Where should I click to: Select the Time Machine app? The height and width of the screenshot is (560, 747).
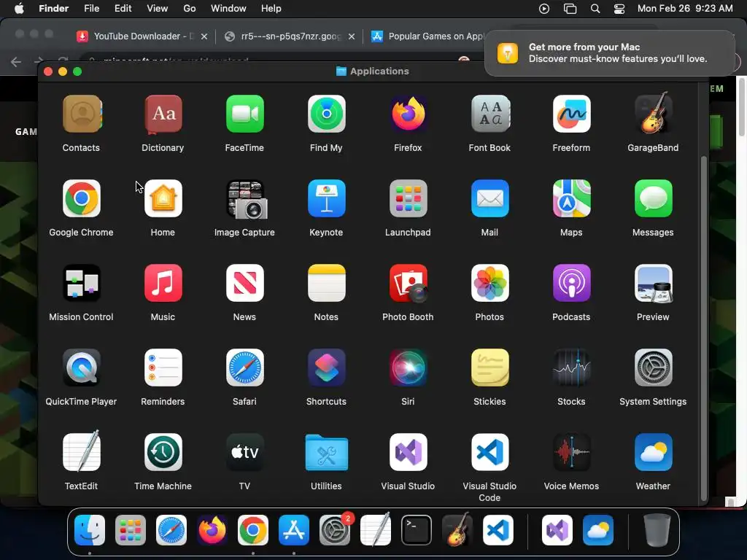163,452
